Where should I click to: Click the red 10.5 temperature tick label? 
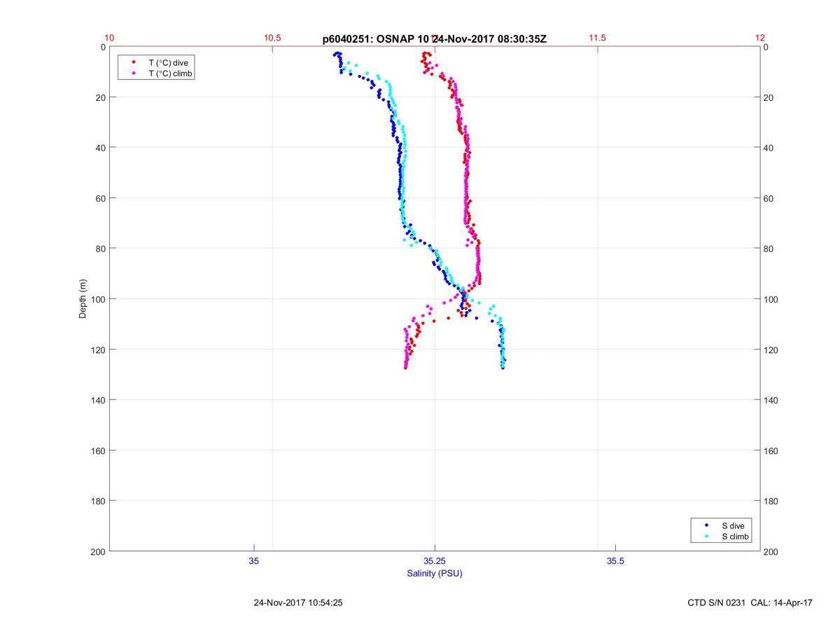(272, 38)
